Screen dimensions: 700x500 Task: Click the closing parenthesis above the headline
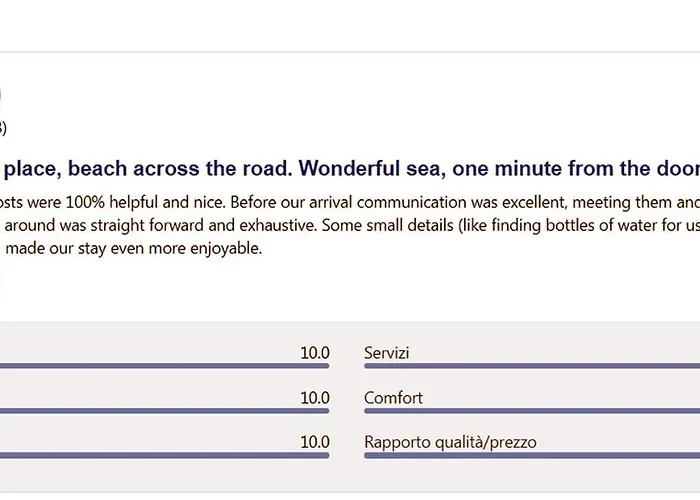coord(3,128)
